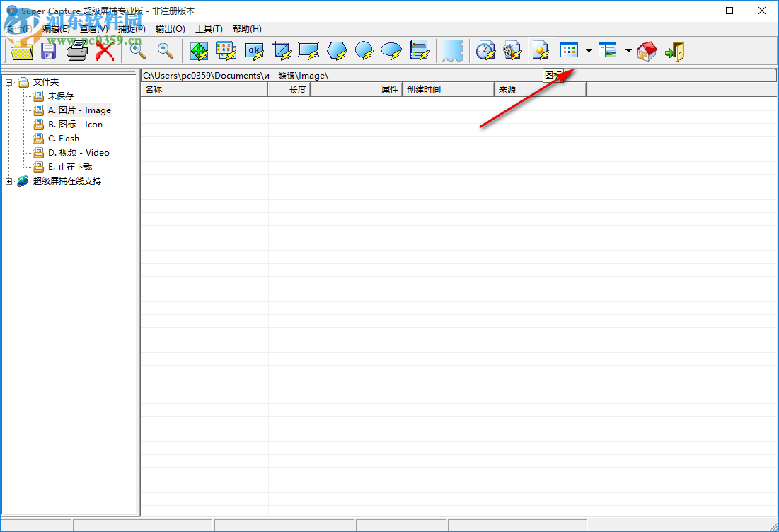Select the C. Flash folder
The image size is (779, 532).
pos(64,138)
